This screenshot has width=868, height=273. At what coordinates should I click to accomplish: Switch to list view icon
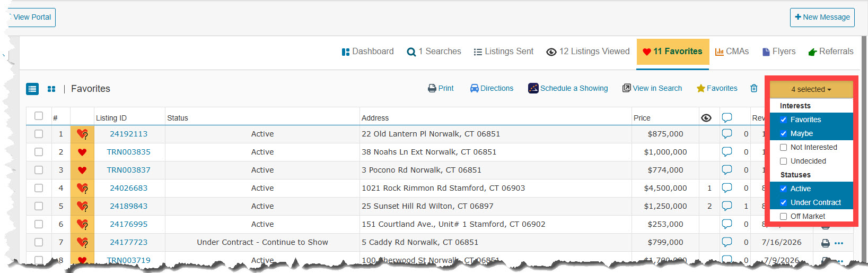click(32, 89)
